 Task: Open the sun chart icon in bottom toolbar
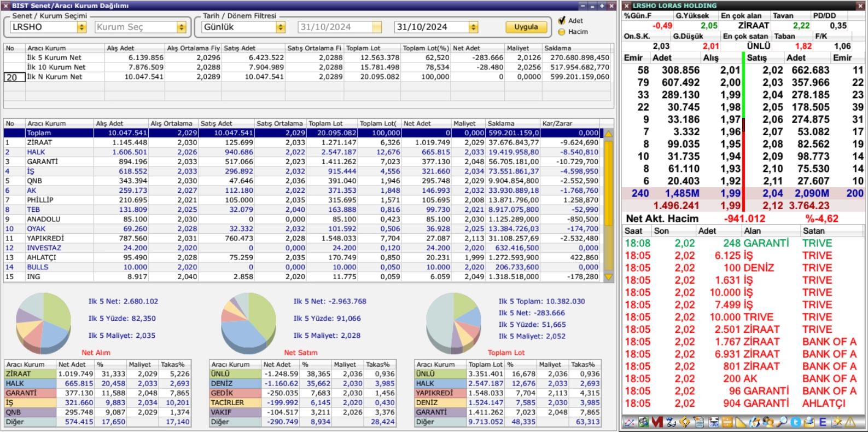point(837,422)
